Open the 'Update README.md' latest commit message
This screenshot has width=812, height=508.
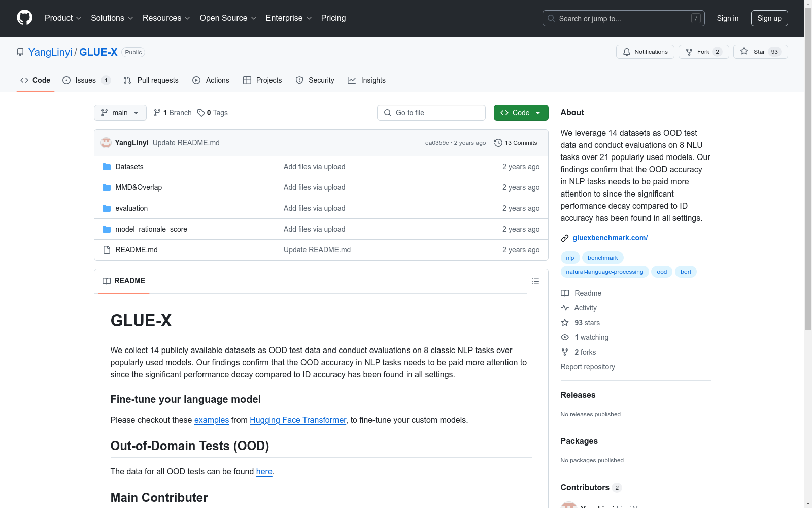[186, 143]
